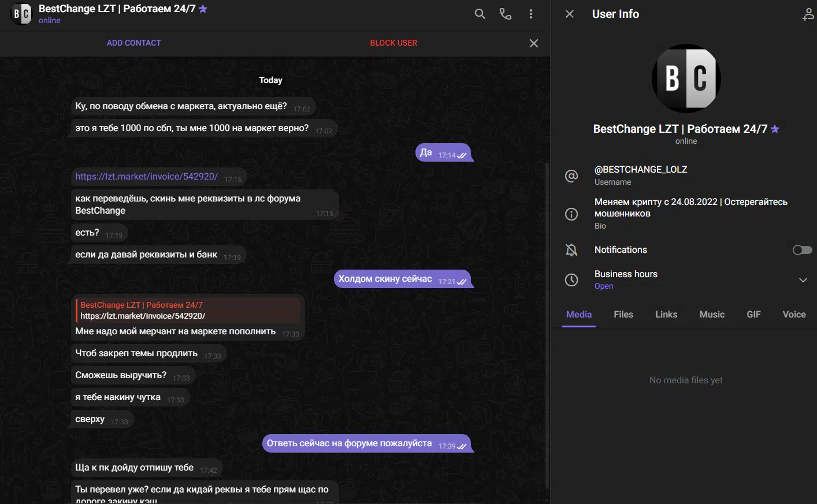Click the add contact icon in User Info
The width and height of the screenshot is (817, 504).
click(808, 14)
